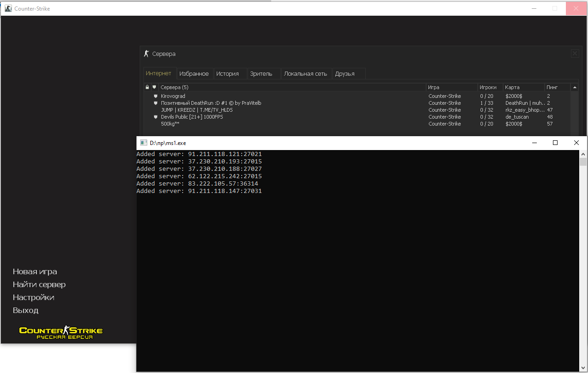Open the Локальная сеть tab
Viewport: 588px width, 373px height.
tap(306, 74)
